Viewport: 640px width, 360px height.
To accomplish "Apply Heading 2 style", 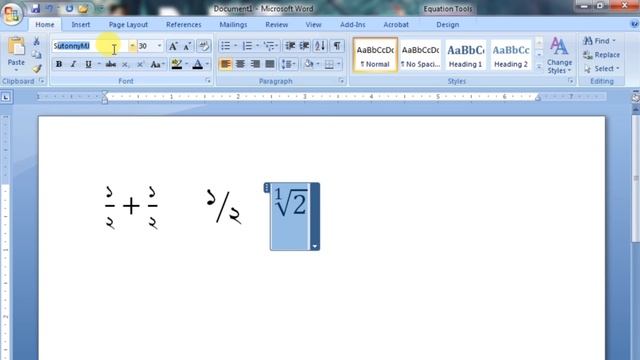I will 511,55.
